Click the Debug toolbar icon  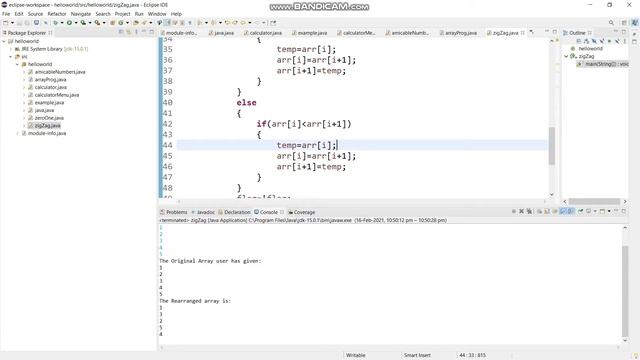tap(56, 23)
